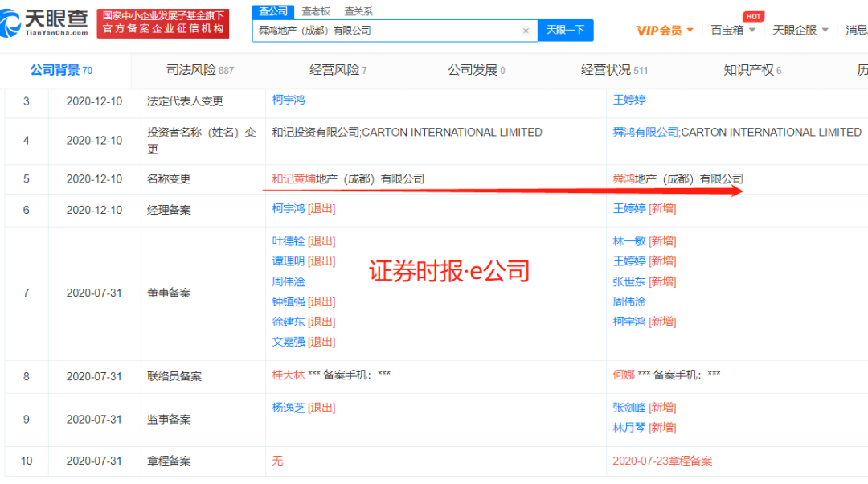Open 柯宇鸿 link in row 3
Screen dimensions: 868x484
tap(289, 100)
